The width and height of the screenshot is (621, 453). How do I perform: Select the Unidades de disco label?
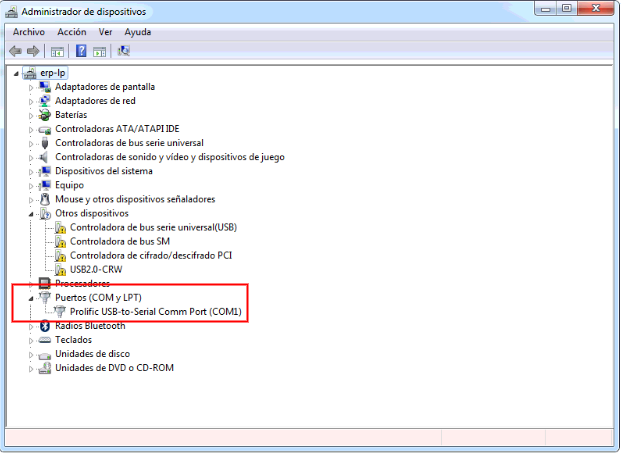point(92,354)
